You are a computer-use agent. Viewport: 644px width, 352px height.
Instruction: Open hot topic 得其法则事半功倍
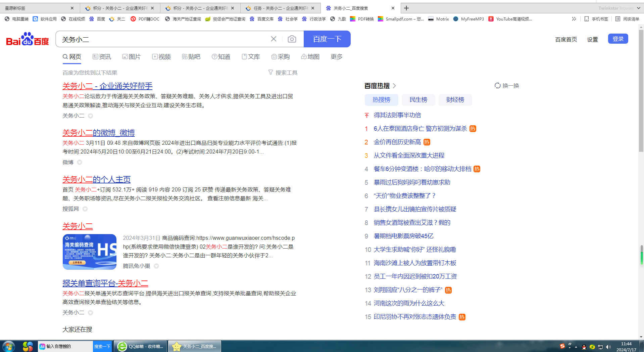[397, 115]
